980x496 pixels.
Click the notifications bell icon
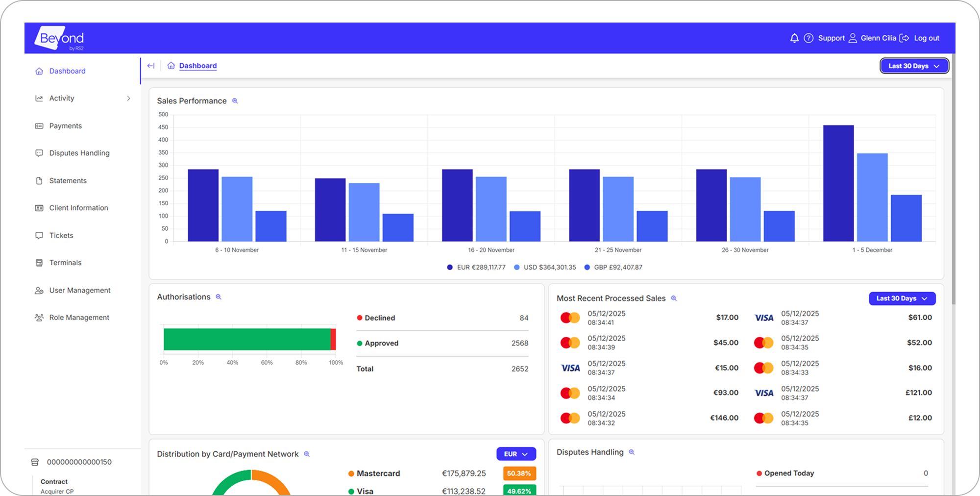(x=794, y=38)
